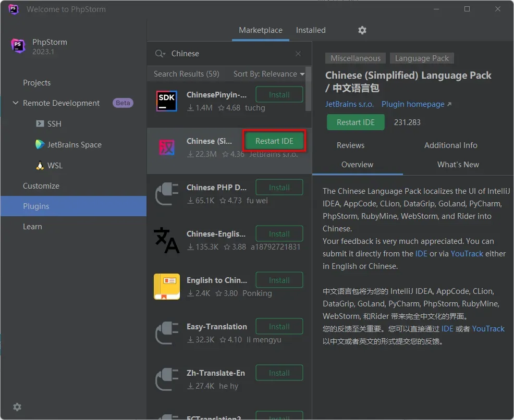Open Projects in the sidebar
The width and height of the screenshot is (514, 420).
[x=74, y=82]
